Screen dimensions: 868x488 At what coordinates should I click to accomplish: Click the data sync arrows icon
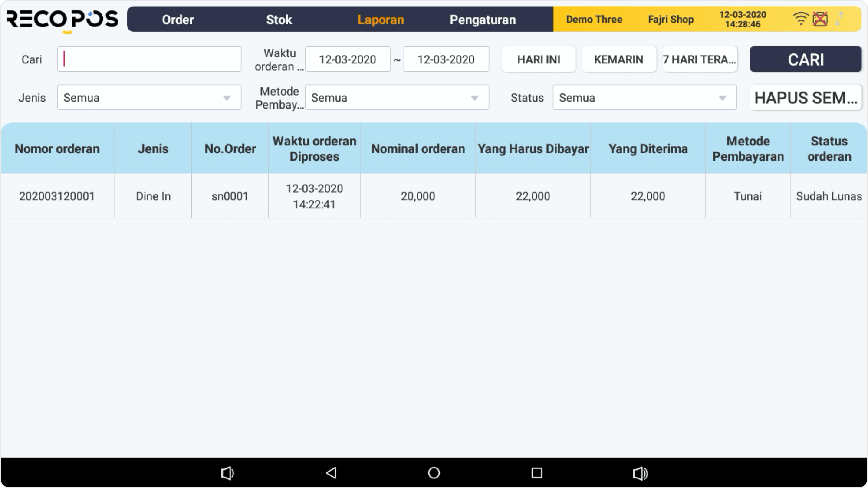tap(839, 19)
